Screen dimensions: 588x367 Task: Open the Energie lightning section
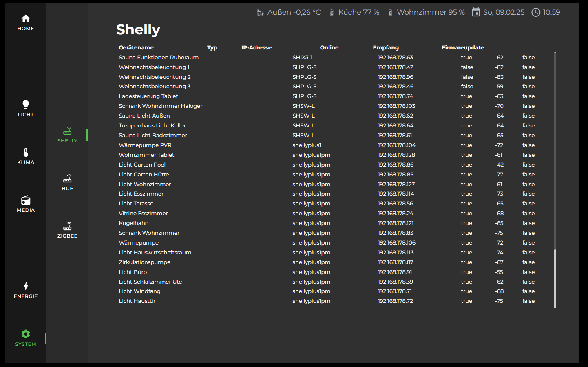tap(26, 286)
